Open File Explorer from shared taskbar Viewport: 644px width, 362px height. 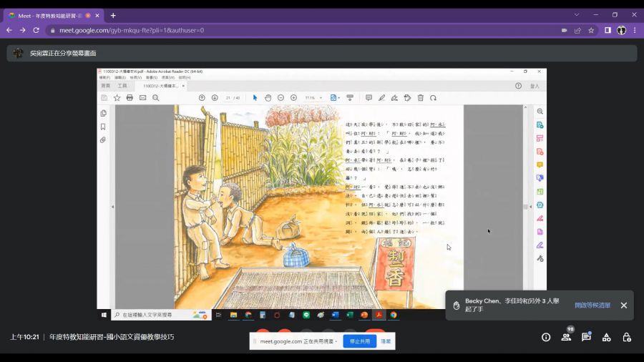point(233,315)
